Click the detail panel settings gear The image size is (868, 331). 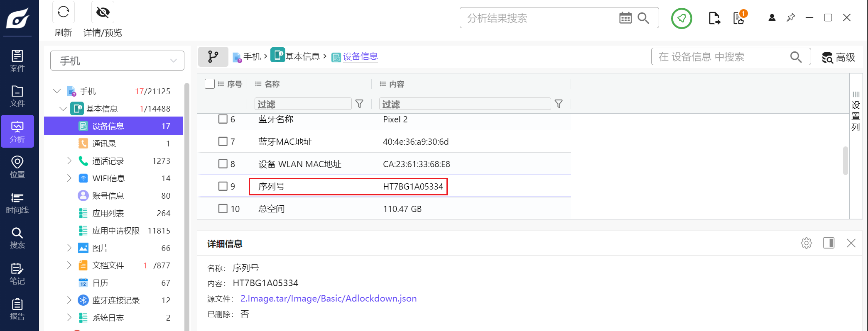point(806,243)
